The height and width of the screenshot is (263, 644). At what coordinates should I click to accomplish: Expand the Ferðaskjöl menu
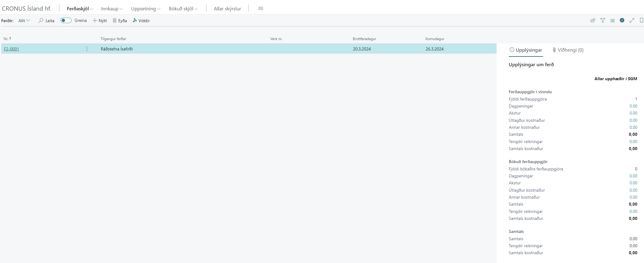click(80, 9)
